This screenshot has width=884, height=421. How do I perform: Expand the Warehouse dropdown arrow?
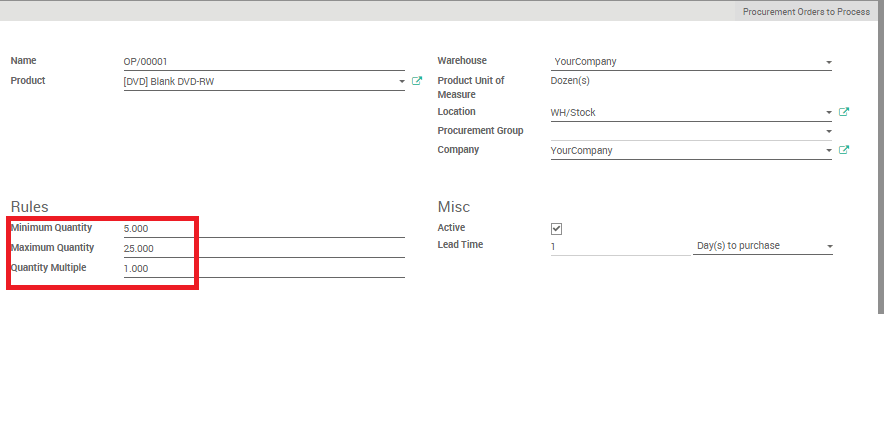pyautogui.click(x=828, y=62)
